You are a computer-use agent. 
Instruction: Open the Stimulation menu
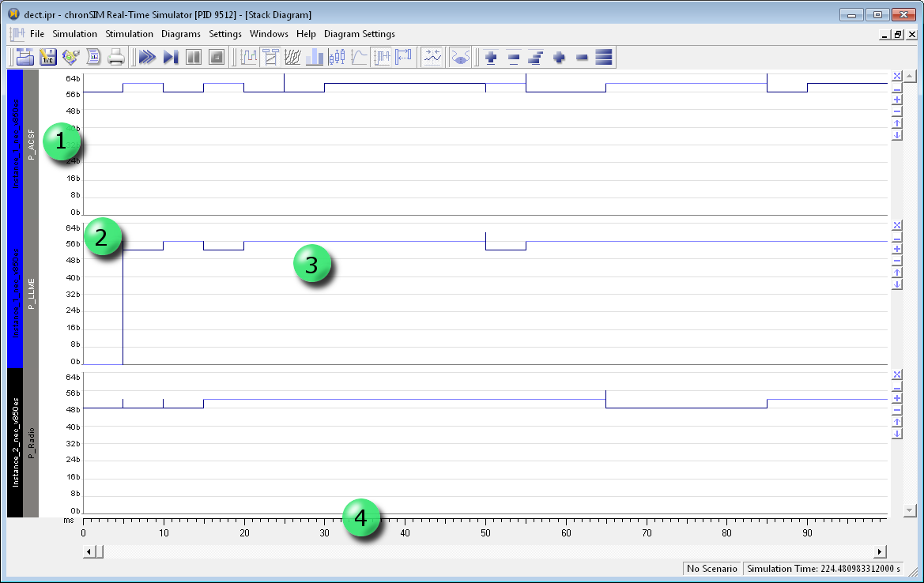click(x=129, y=34)
